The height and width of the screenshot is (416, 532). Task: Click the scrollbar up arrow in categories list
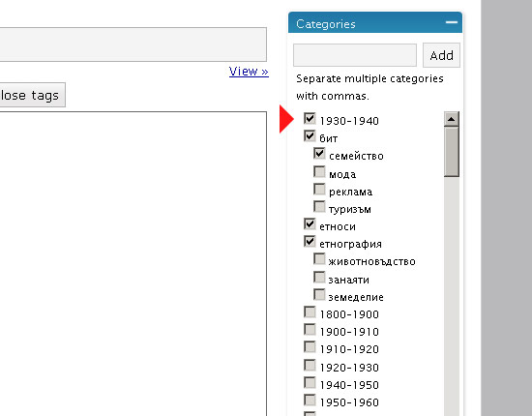452,119
